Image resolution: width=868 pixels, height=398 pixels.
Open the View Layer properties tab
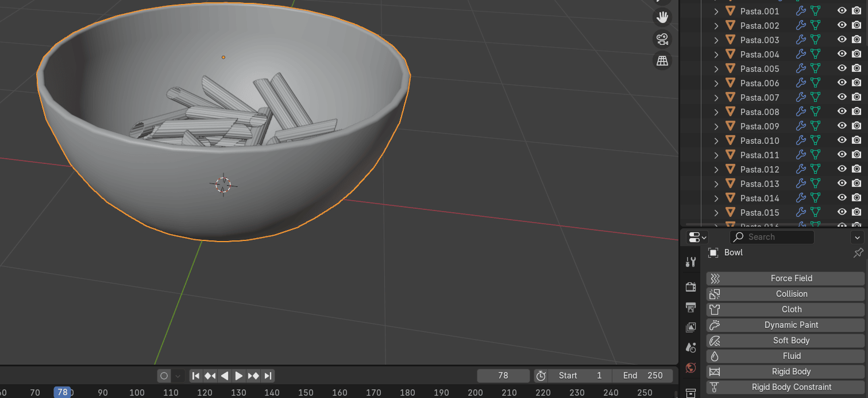690,327
